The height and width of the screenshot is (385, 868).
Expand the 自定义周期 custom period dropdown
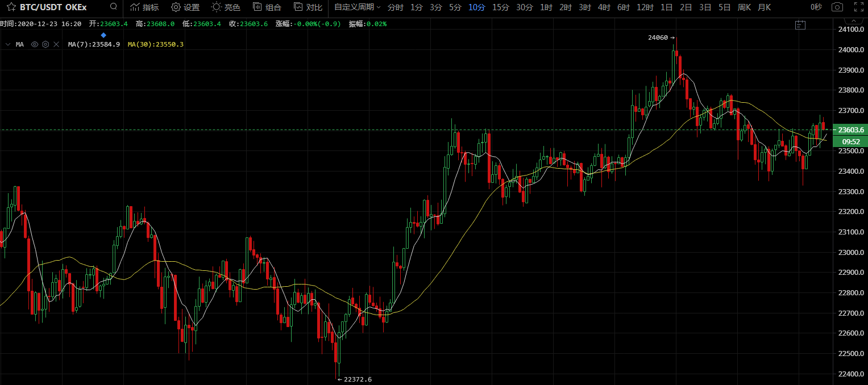(x=358, y=7)
